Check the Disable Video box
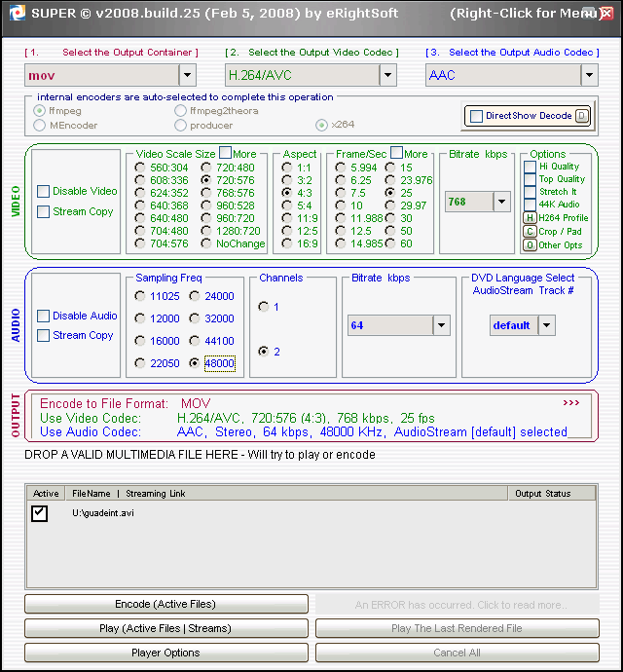The width and height of the screenshot is (623, 672). tap(44, 191)
